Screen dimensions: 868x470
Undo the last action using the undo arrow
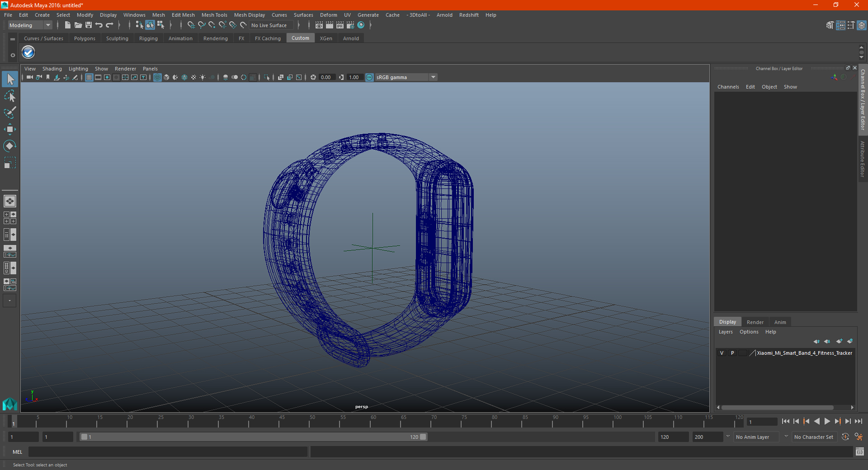[99, 25]
